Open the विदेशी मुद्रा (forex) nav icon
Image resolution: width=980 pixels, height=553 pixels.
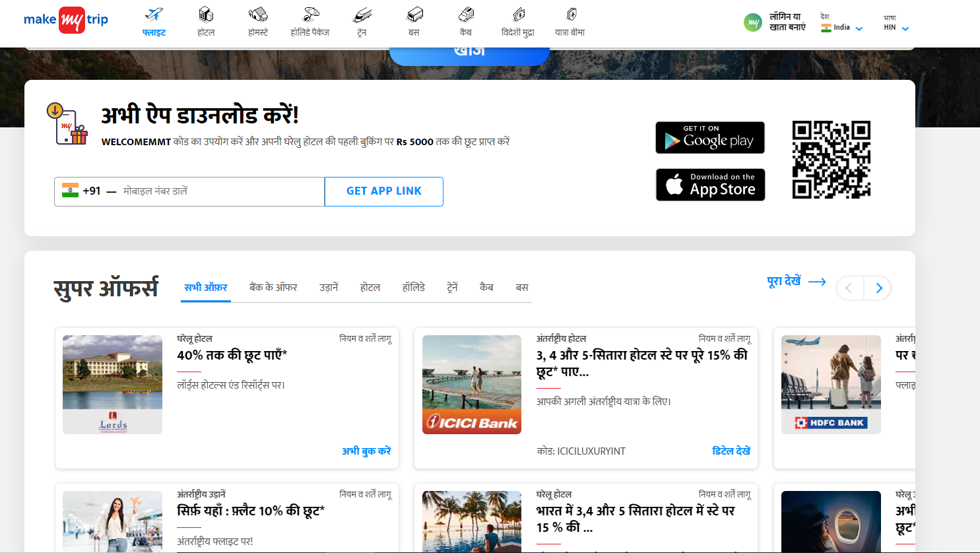[x=519, y=14]
